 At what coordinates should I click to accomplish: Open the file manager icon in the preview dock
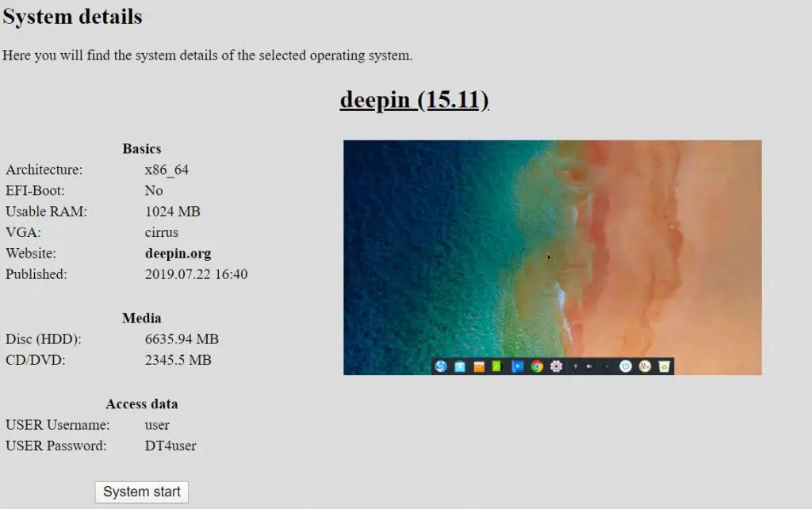coord(460,366)
